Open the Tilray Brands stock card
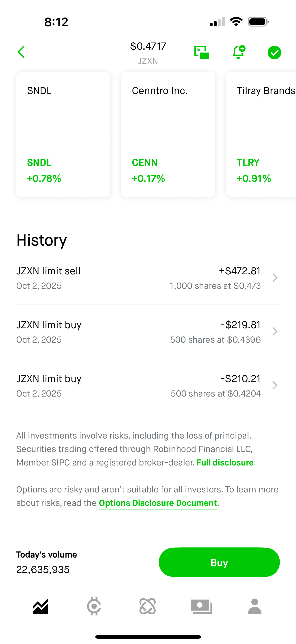This screenshot has height=644, width=296. pyautogui.click(x=261, y=134)
